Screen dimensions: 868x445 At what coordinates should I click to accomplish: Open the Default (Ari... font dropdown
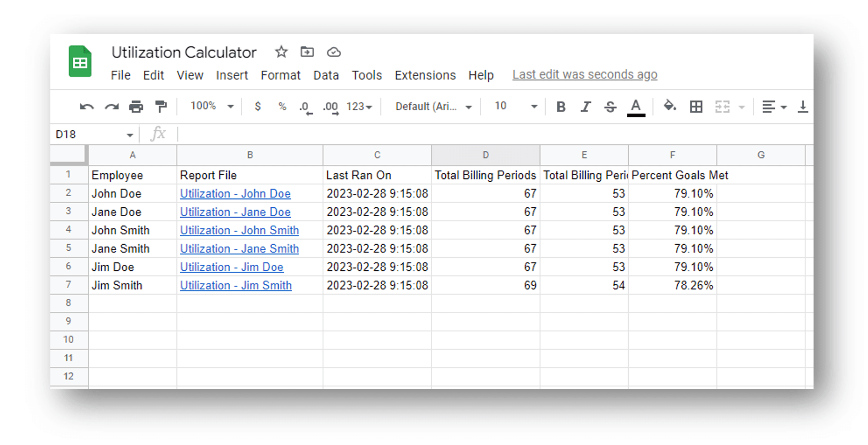(x=434, y=107)
